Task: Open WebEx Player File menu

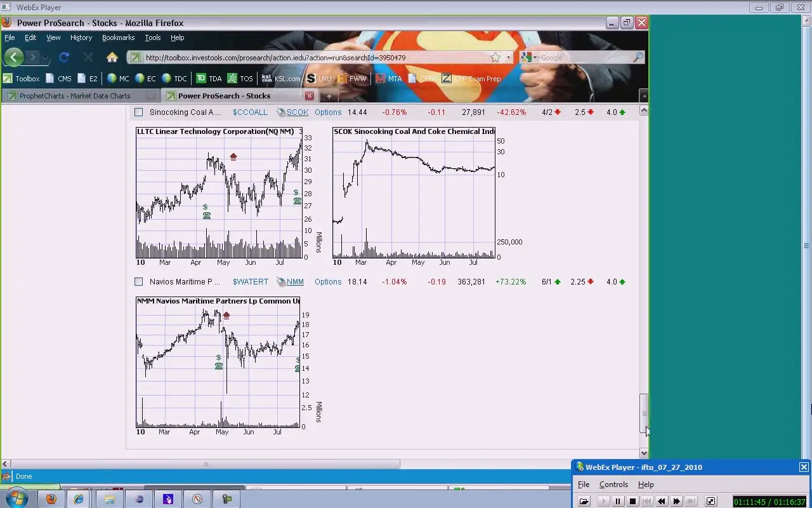Action: [583, 485]
